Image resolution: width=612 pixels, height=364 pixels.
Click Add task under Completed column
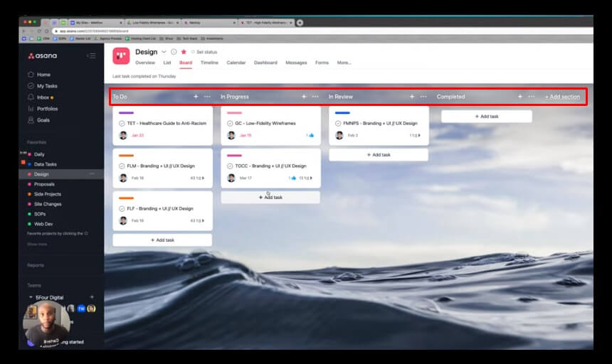(x=487, y=117)
